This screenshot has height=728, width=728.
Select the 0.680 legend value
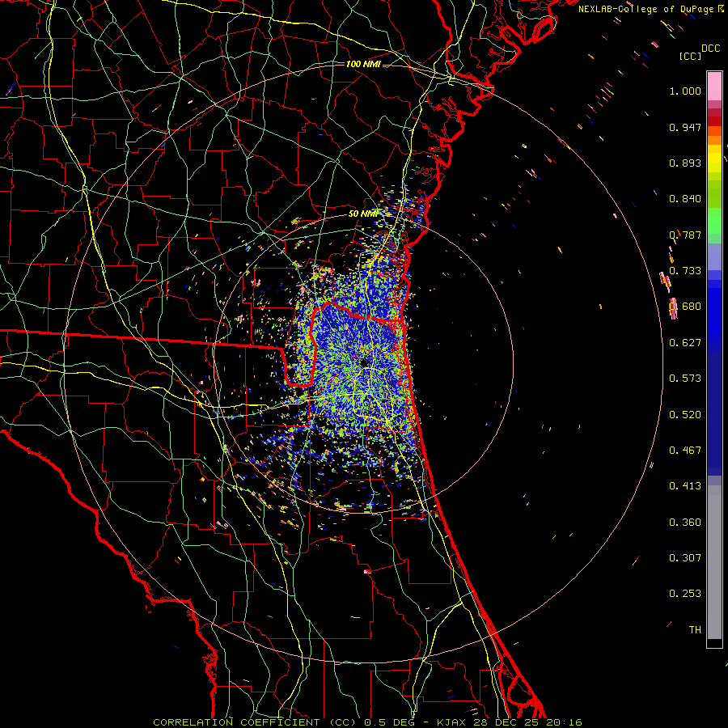click(x=685, y=307)
